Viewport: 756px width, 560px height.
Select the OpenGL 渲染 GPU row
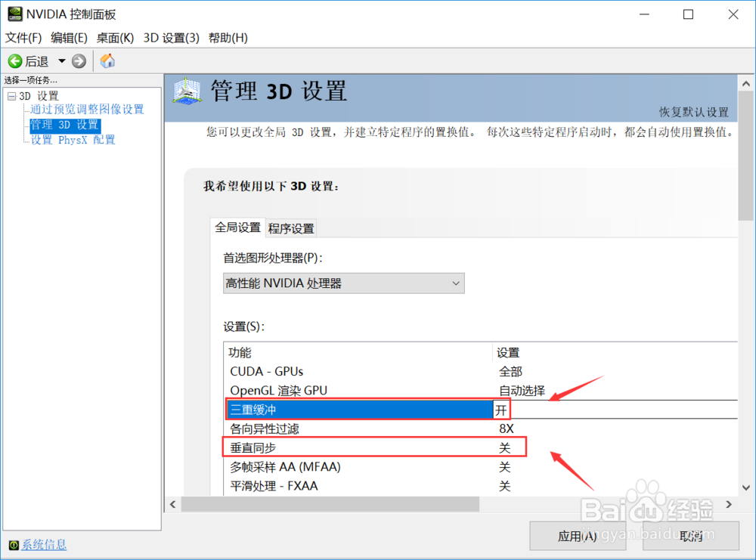480,391
